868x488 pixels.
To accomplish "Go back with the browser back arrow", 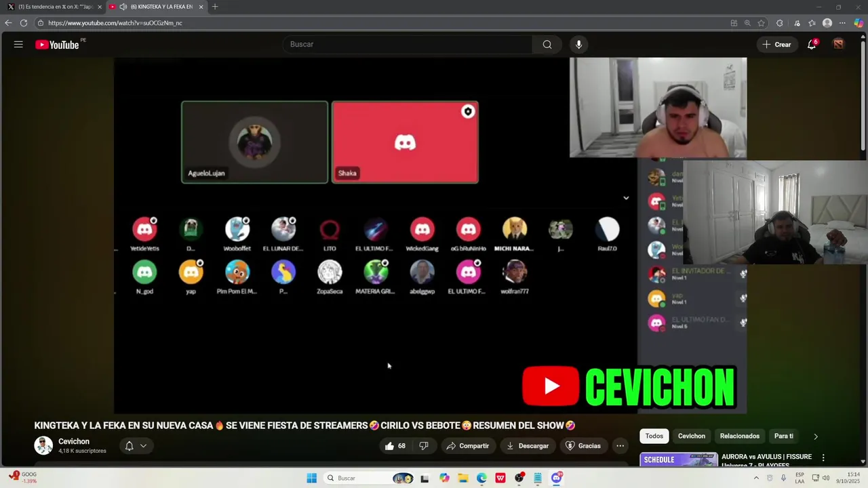I will click(x=8, y=22).
